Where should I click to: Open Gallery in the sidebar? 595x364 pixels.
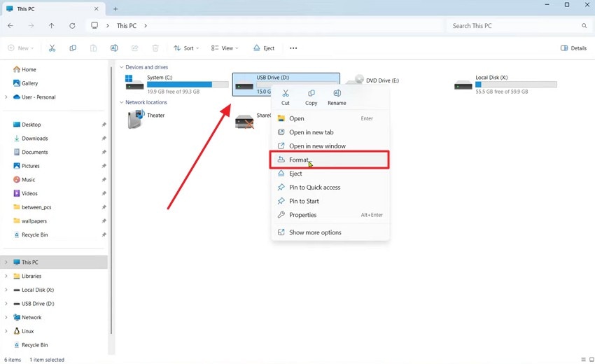[29, 83]
